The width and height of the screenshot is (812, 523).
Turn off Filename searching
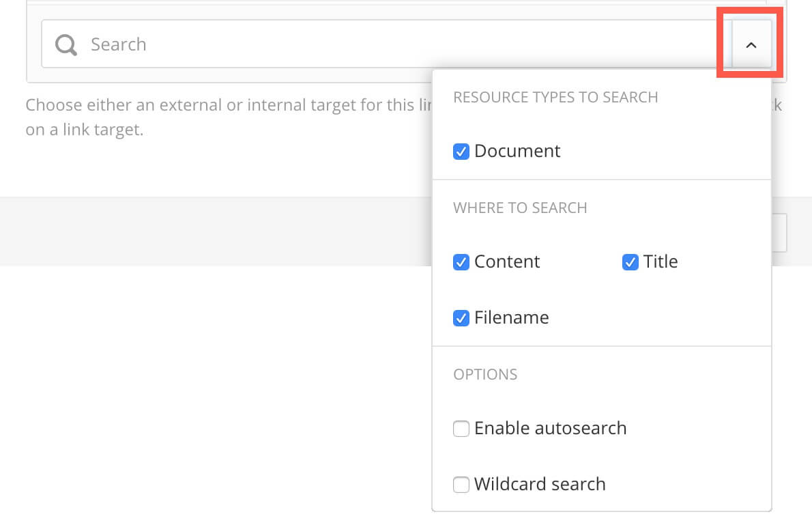pos(461,317)
